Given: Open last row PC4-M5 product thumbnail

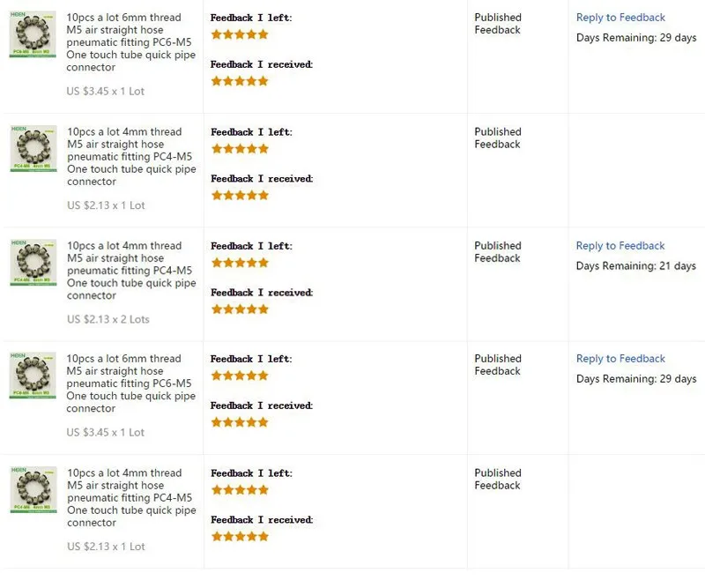Looking at the screenshot, I should pos(33,489).
